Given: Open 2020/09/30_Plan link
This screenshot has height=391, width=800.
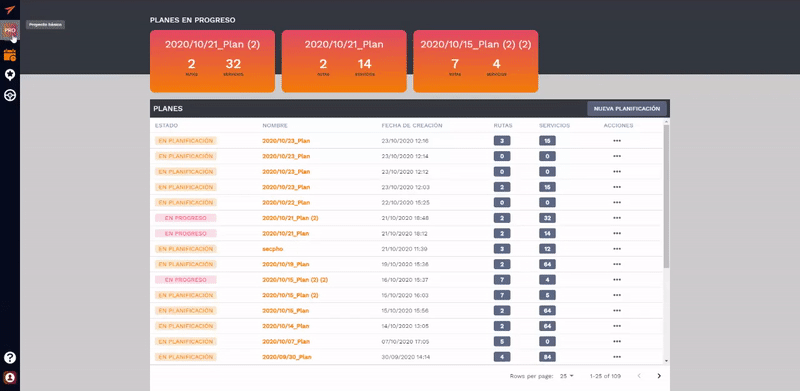Looking at the screenshot, I should point(287,357).
